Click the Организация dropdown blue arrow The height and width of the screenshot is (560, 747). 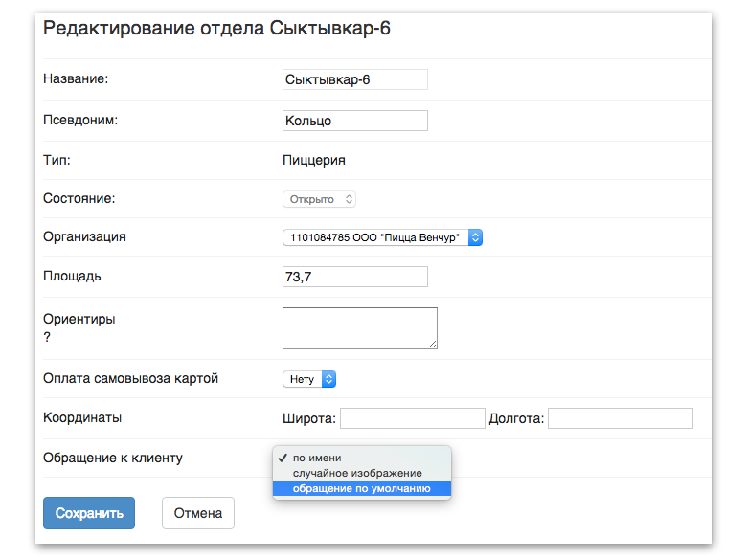475,237
